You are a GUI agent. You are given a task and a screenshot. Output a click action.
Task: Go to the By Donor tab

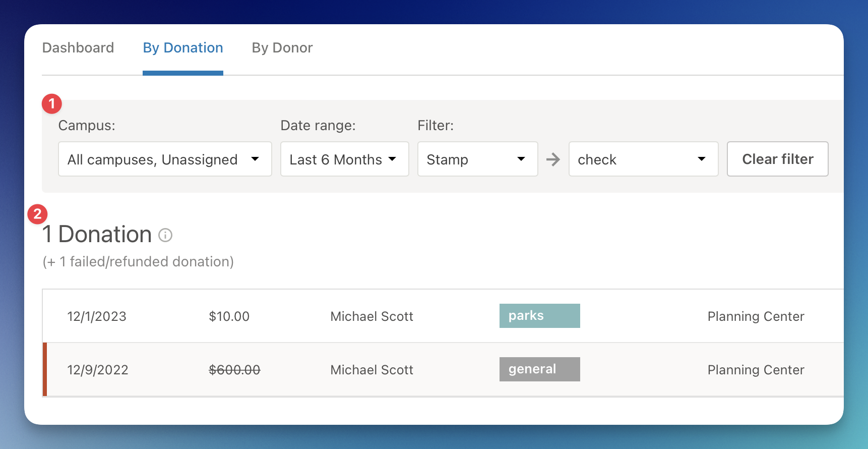(282, 48)
